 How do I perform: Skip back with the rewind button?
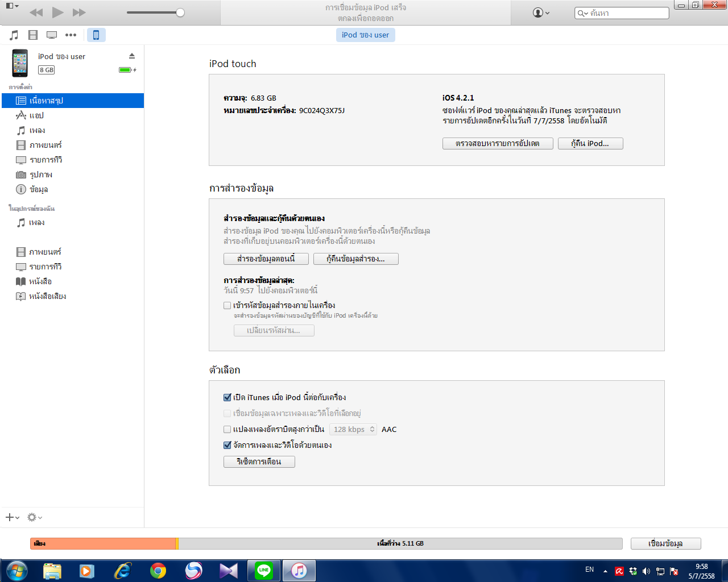tap(36, 13)
